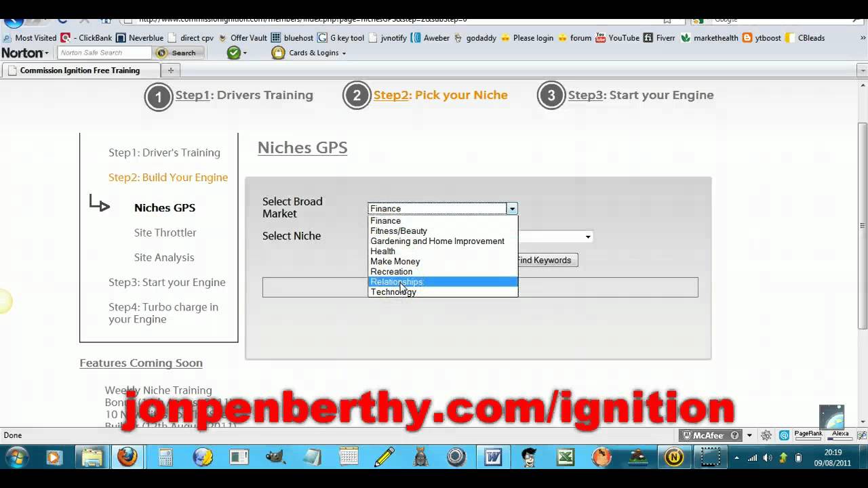Choose Fitness/Beauty from the dropdown list

pos(443,231)
